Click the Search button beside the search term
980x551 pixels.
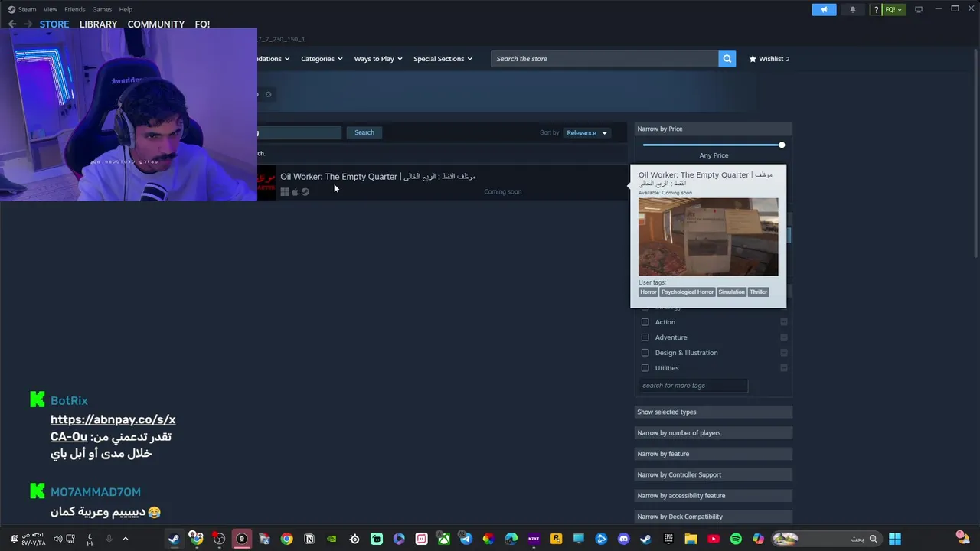point(364,132)
